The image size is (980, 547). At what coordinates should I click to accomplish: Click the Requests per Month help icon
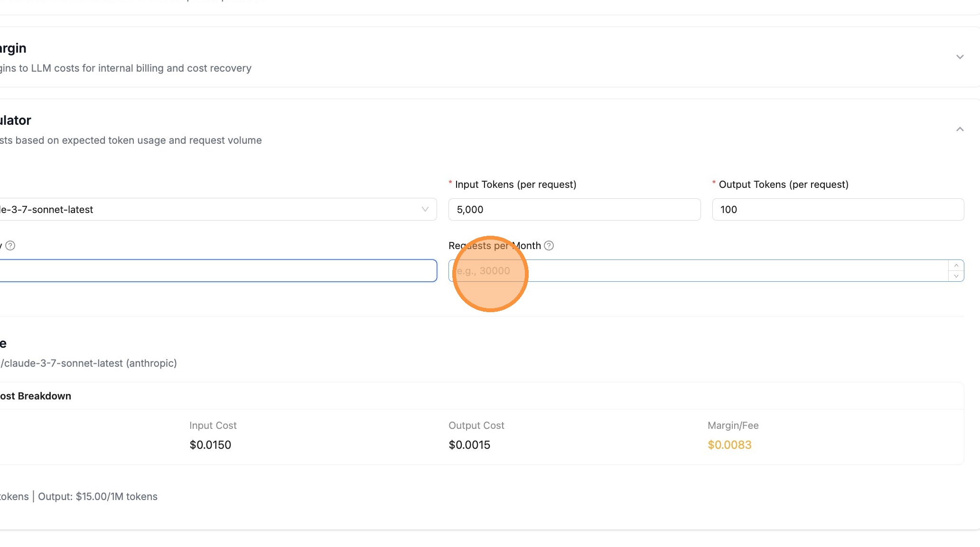550,245
